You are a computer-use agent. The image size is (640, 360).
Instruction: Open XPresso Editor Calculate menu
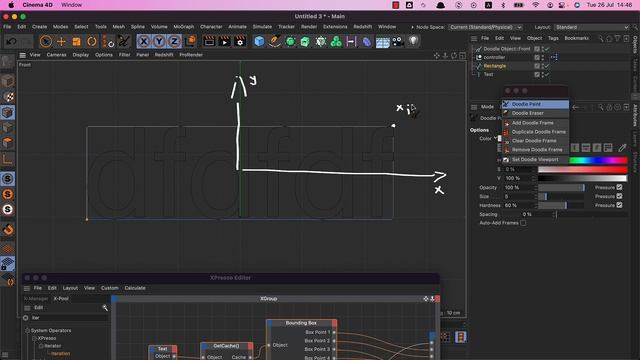click(135, 288)
